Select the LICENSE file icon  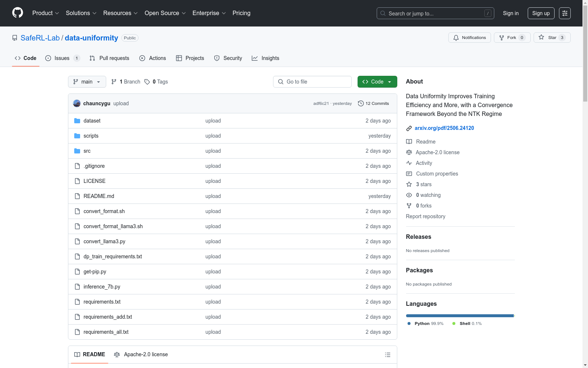click(77, 181)
